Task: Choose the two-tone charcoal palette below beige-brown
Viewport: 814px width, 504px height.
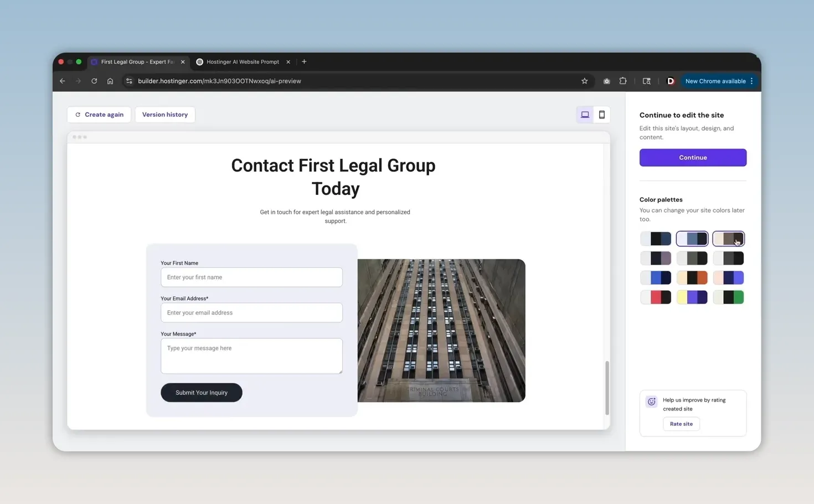Action: point(728,258)
